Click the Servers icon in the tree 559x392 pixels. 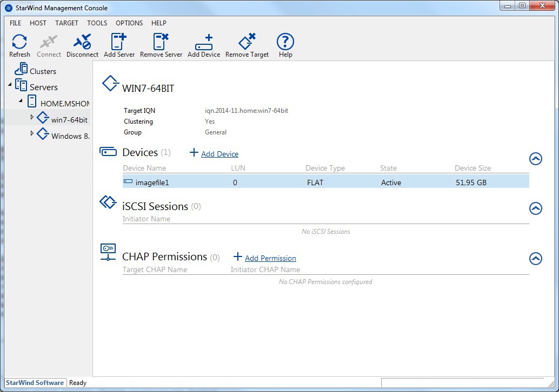click(x=21, y=85)
